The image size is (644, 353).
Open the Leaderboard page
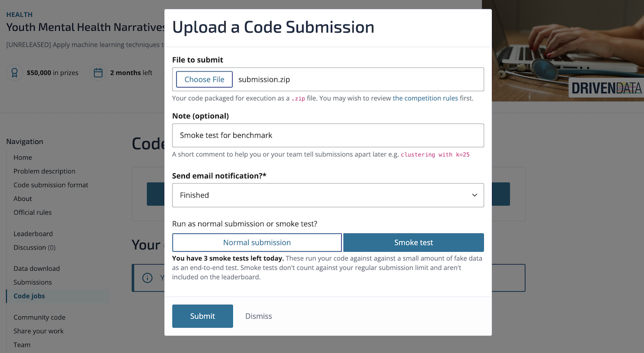(33, 234)
